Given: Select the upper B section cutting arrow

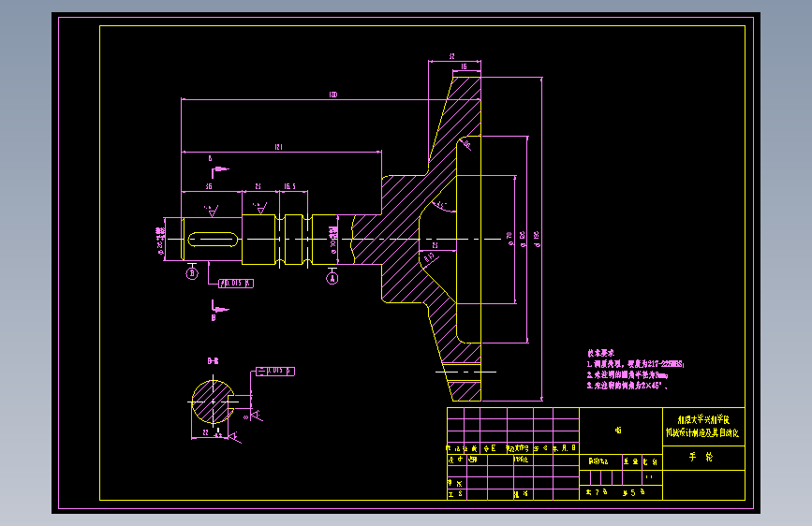Looking at the screenshot, I should (x=219, y=171).
